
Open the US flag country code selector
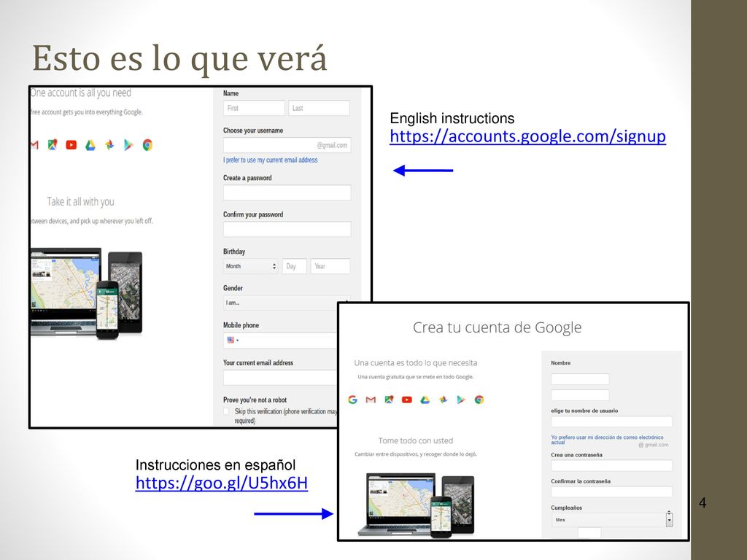tap(233, 340)
